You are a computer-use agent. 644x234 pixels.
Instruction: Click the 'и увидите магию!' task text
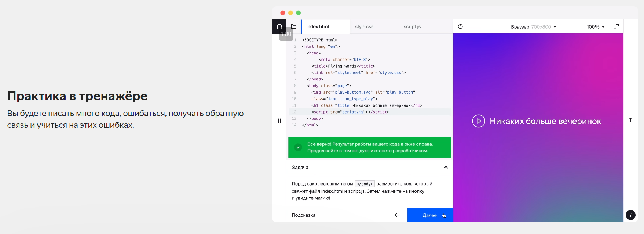click(311, 198)
